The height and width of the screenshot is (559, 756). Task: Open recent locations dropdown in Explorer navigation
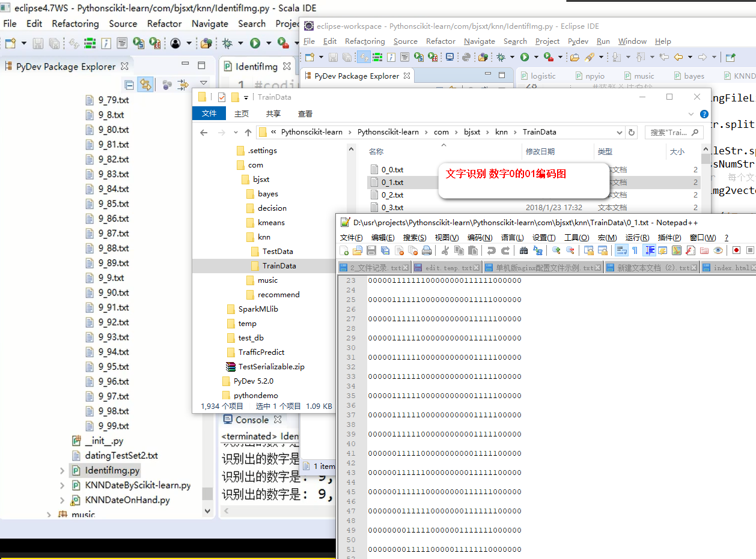click(234, 132)
